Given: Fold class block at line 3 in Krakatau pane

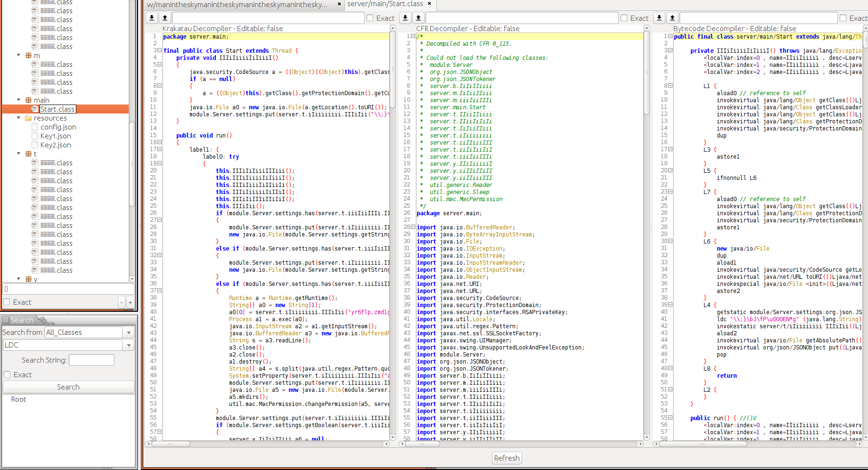Looking at the screenshot, I should click(160, 50).
